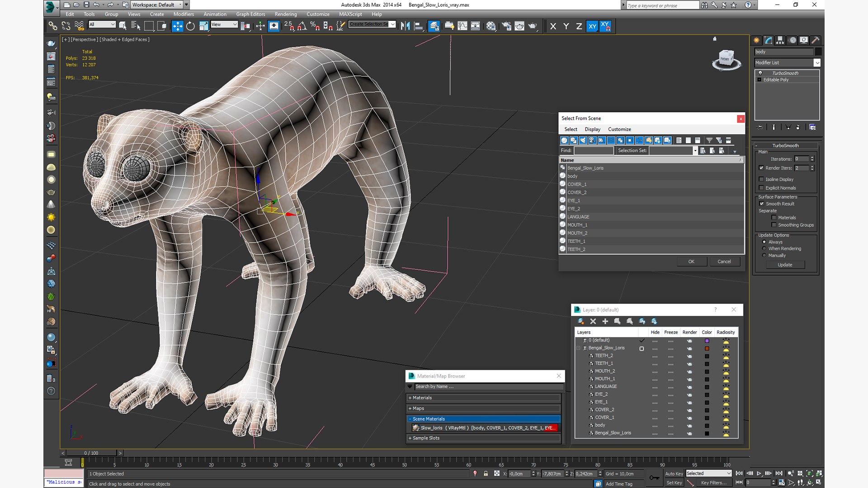
Task: Open the Modifier List dropdown
Action: coord(817,63)
